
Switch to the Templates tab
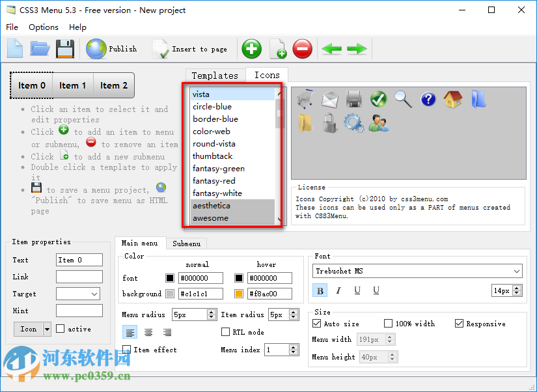point(215,75)
